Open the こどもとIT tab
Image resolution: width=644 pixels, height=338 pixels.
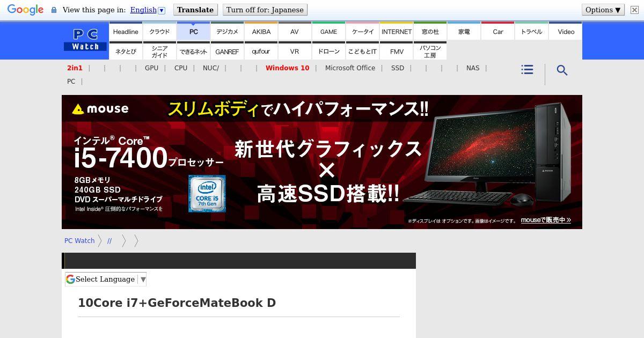(x=363, y=51)
